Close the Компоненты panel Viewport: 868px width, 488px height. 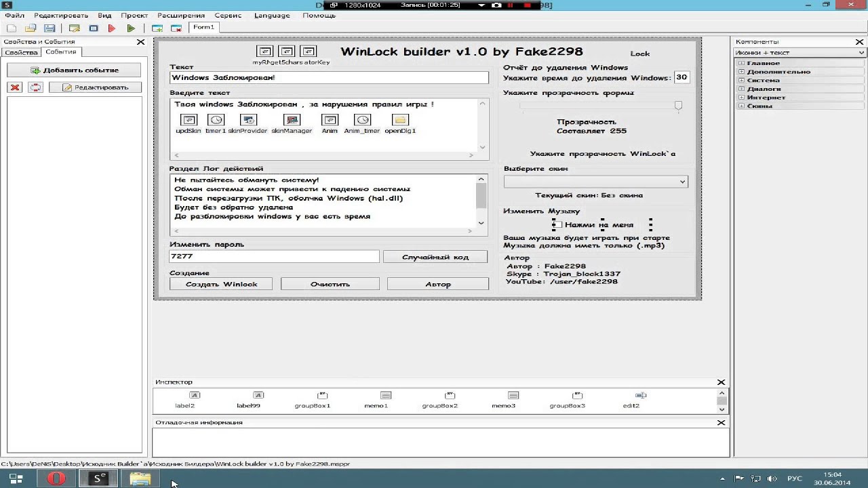860,42
